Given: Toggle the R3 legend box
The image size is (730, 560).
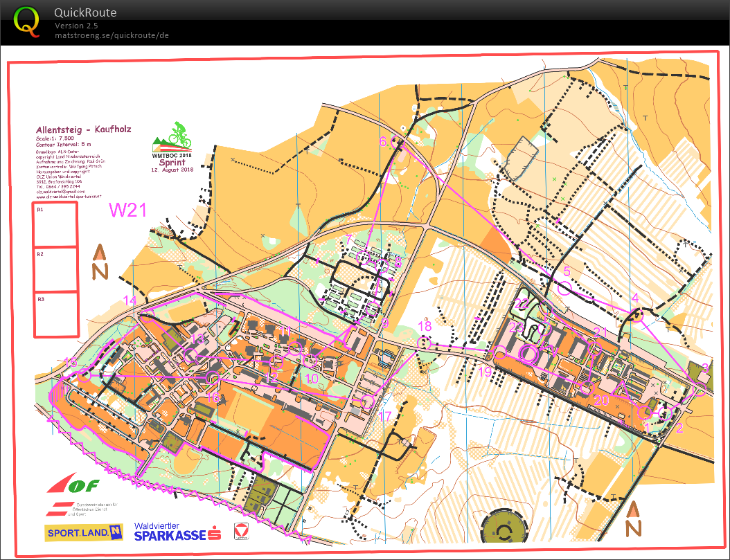Looking at the screenshot, I should pyautogui.click(x=55, y=315).
